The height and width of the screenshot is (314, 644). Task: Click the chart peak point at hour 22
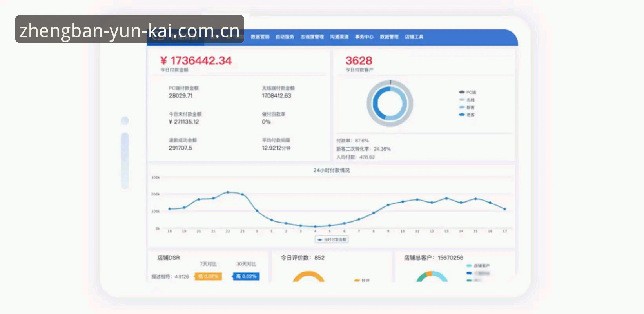228,192
